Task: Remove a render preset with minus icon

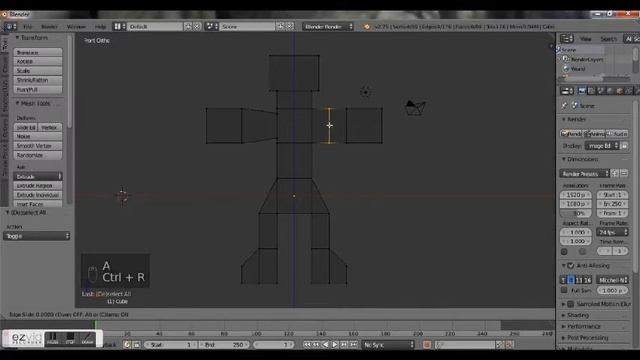Action: [x=624, y=173]
